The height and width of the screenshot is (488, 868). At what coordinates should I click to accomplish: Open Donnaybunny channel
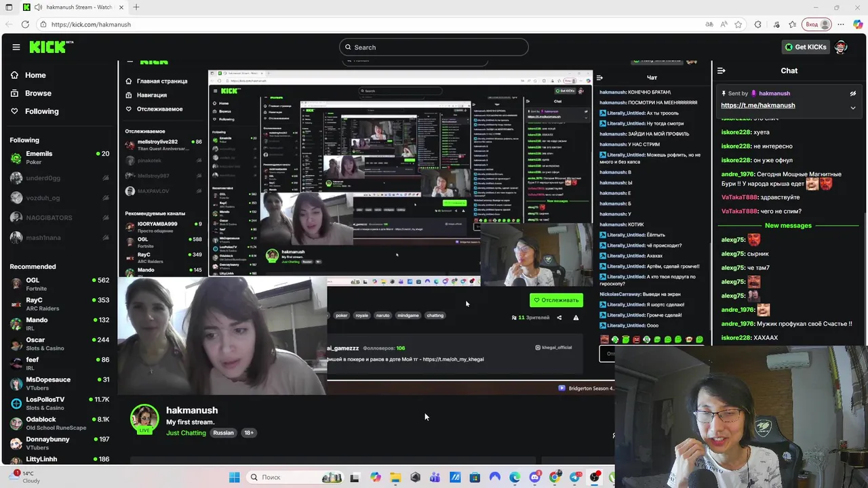60,443
